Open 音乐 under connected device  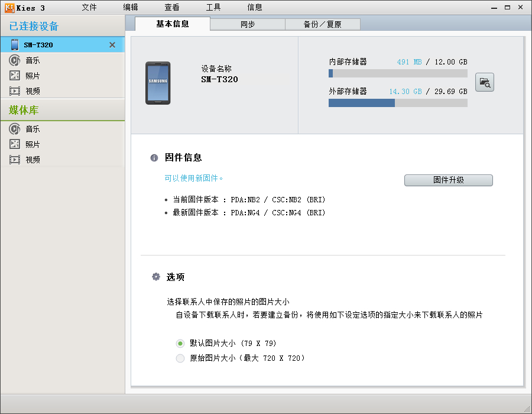pos(33,60)
